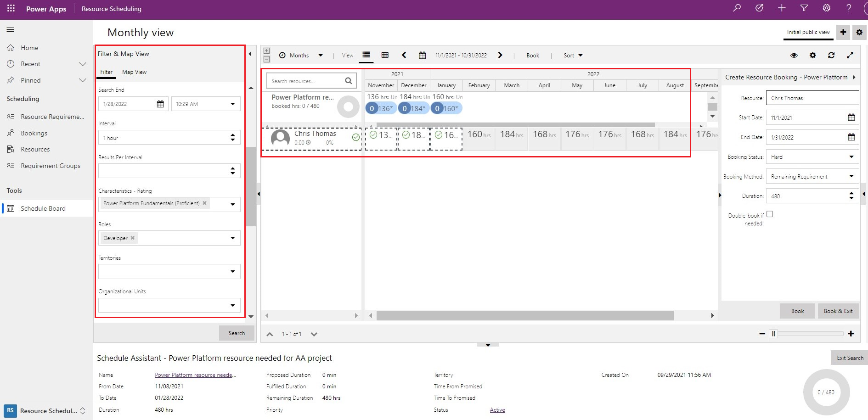Click the Duration stepper arrows
The image size is (868, 420).
(x=851, y=196)
